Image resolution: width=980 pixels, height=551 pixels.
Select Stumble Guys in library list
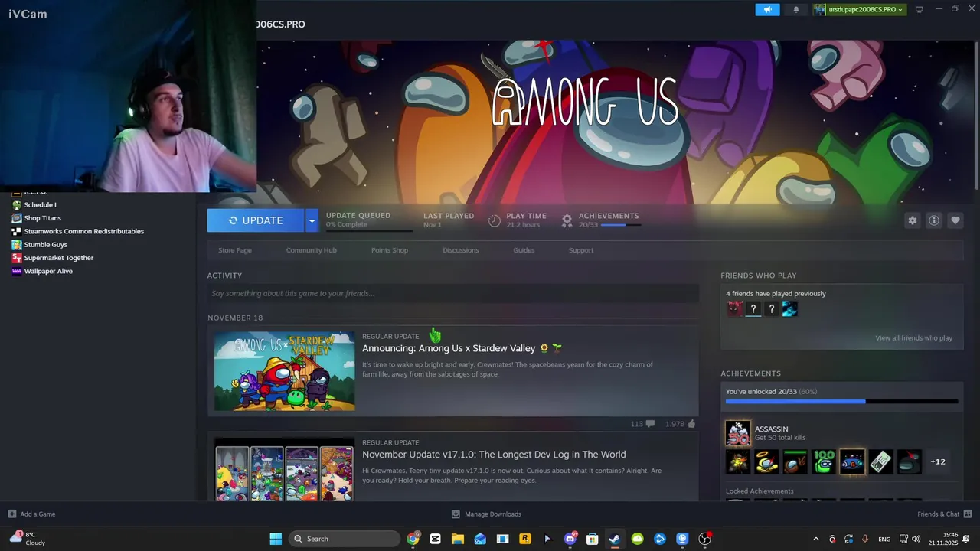(x=45, y=245)
